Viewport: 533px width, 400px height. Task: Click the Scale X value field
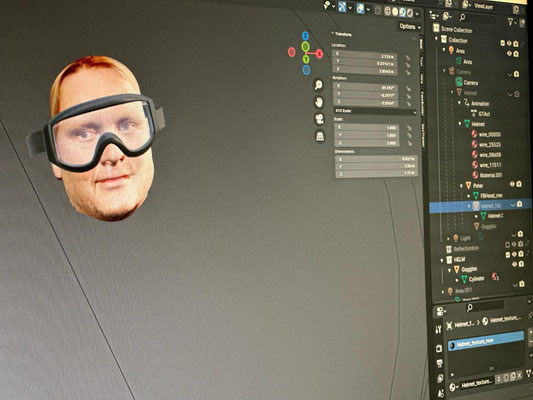pyautogui.click(x=366, y=127)
